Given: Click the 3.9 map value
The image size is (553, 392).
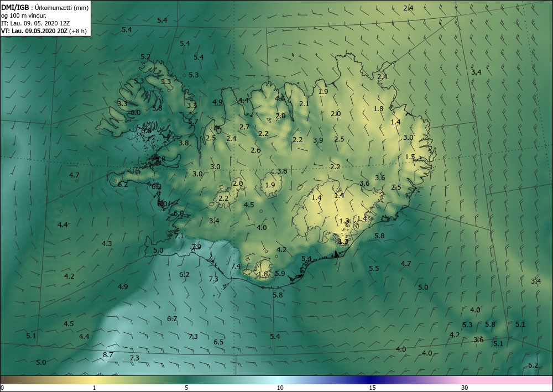Looking at the screenshot, I should (318, 140).
